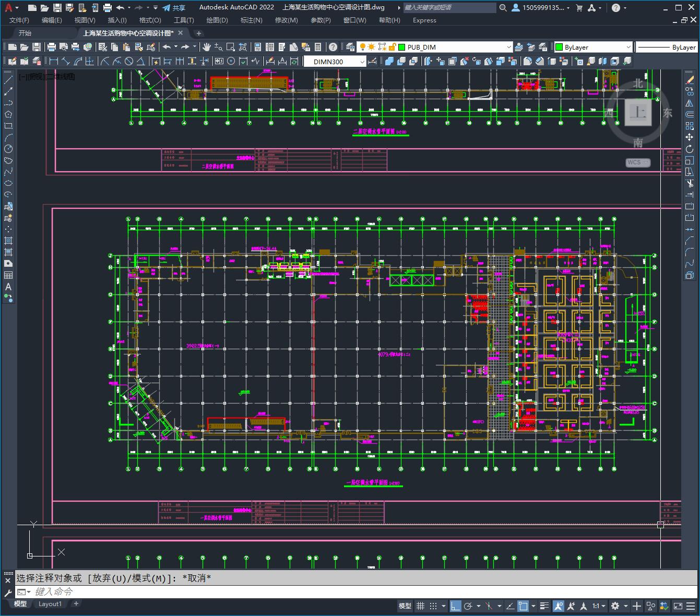Click the Pan hand tool icon
This screenshot has height=616, width=700.
(207, 47)
